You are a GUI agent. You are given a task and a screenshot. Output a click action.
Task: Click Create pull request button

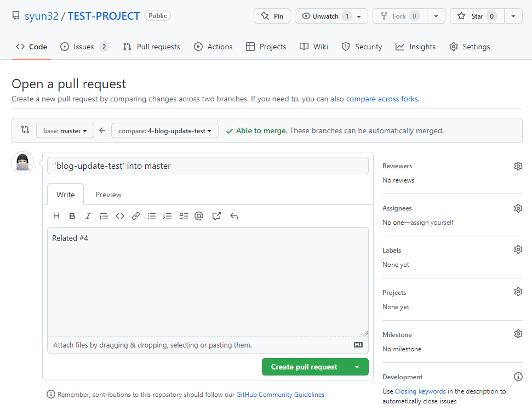click(x=304, y=367)
